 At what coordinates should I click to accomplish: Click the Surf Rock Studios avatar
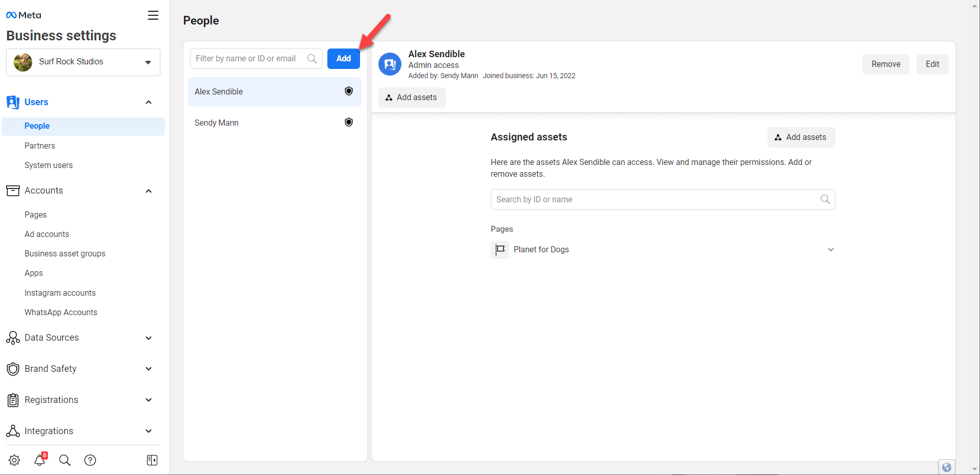pyautogui.click(x=23, y=62)
